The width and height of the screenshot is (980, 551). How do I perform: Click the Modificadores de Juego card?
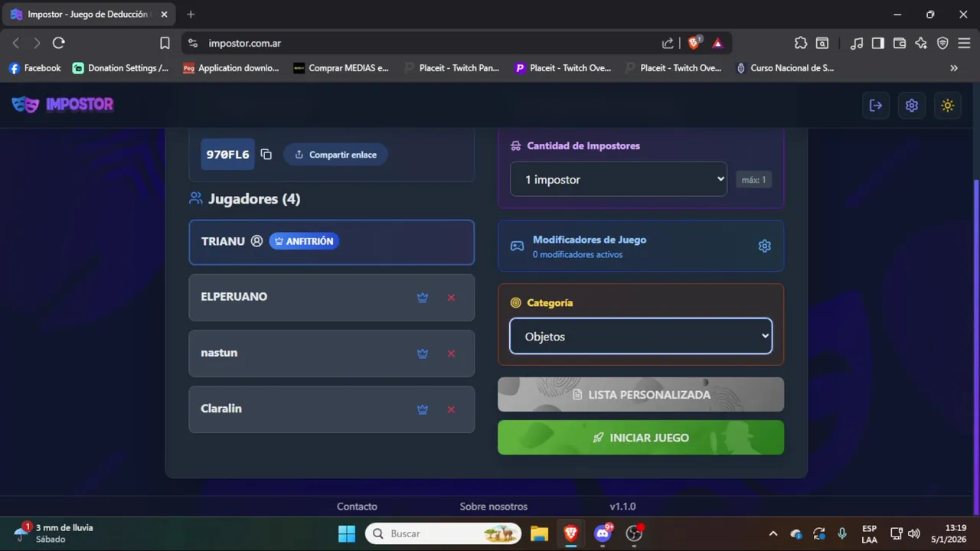click(x=641, y=246)
